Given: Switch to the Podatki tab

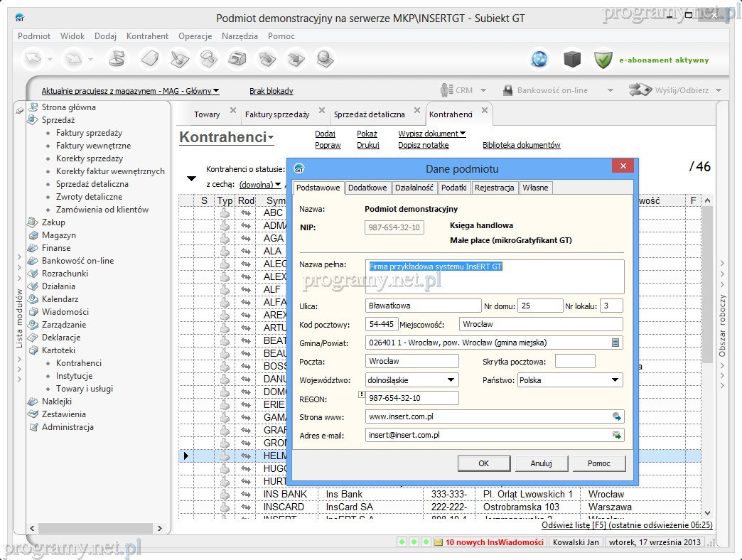Looking at the screenshot, I should 453,188.
